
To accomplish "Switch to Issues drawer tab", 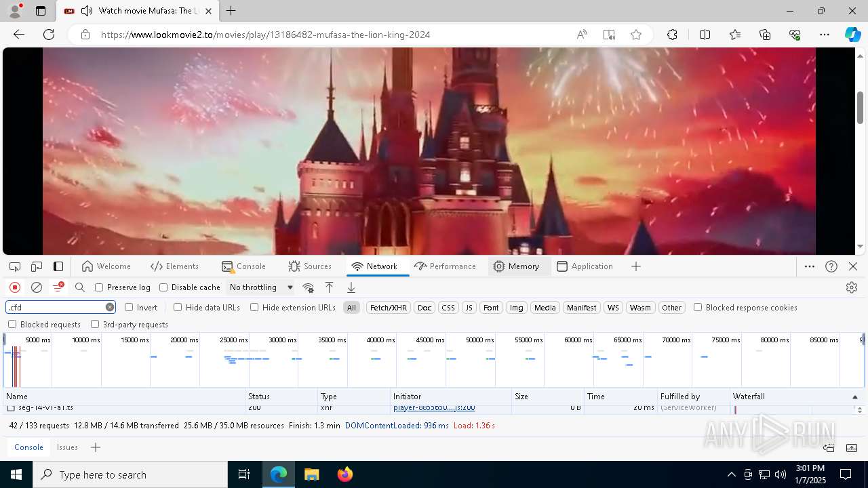I will tap(67, 447).
